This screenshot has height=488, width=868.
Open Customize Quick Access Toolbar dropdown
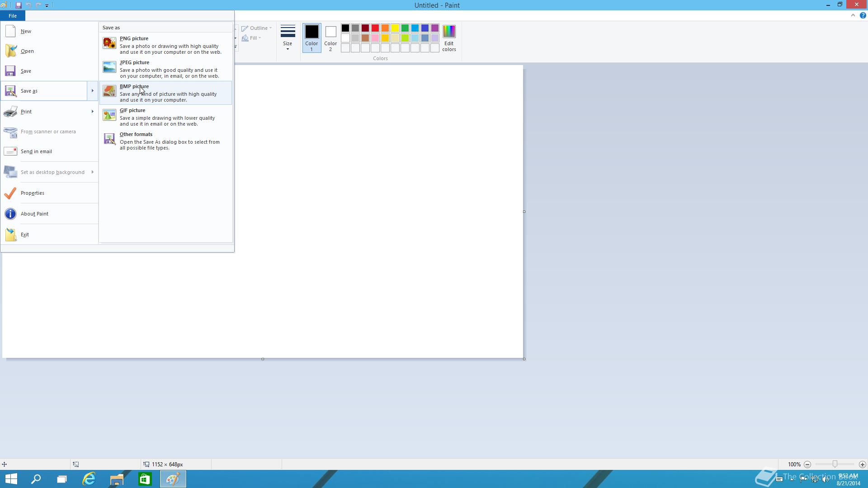point(47,5)
